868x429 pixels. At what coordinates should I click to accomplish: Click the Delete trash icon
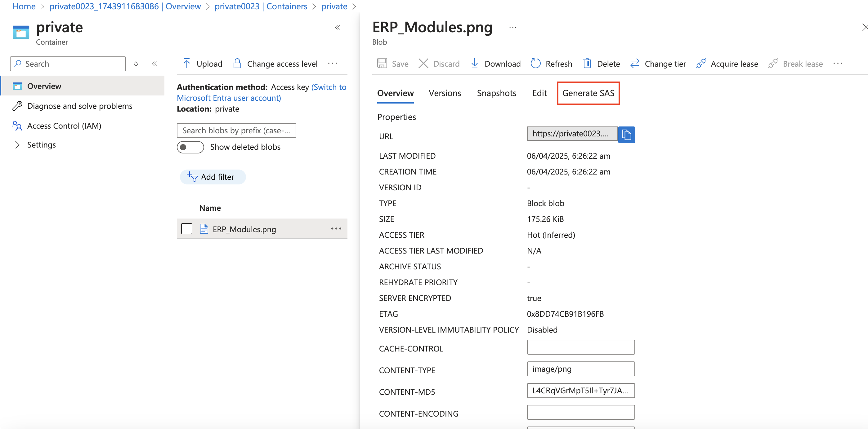pyautogui.click(x=587, y=63)
